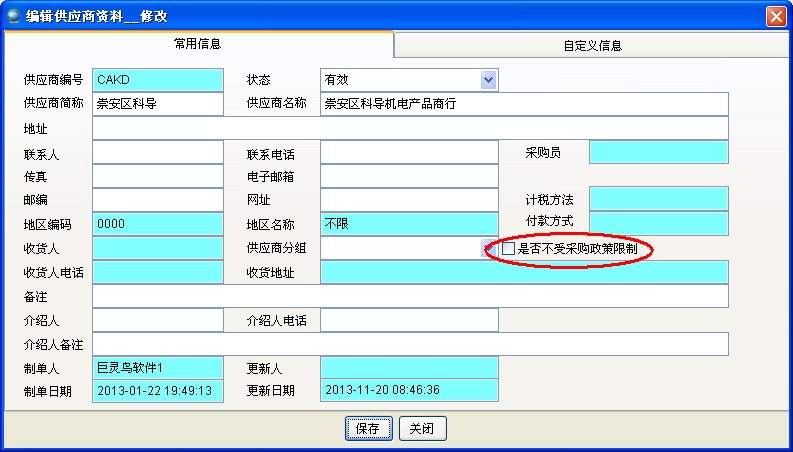Click the application icon in the title bar
The width and height of the screenshot is (793, 452).
coord(14,16)
